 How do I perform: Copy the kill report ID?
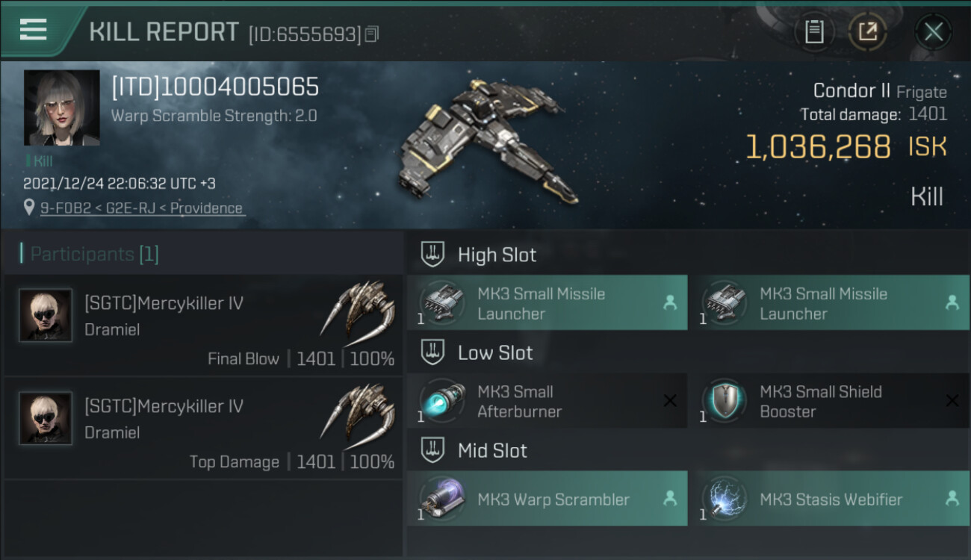[372, 34]
